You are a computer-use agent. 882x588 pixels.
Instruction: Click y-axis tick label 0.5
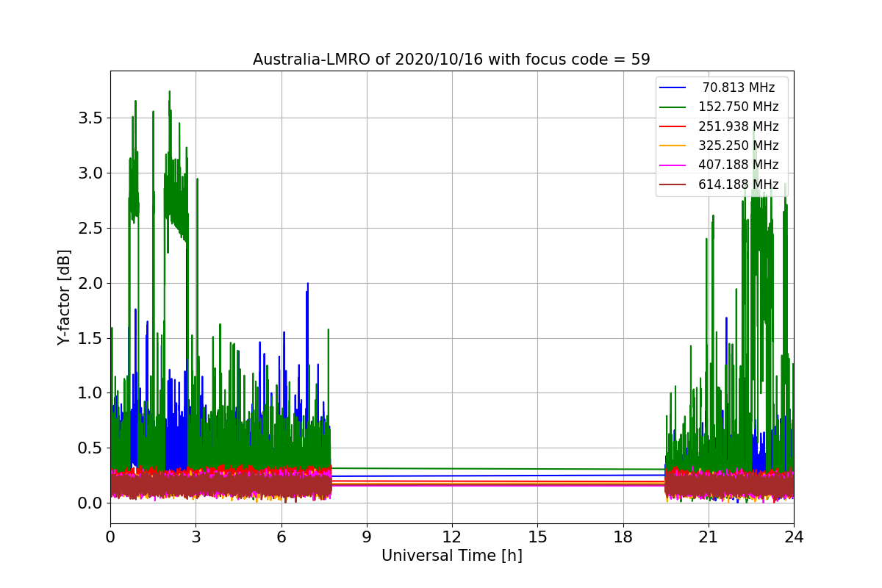(x=89, y=448)
